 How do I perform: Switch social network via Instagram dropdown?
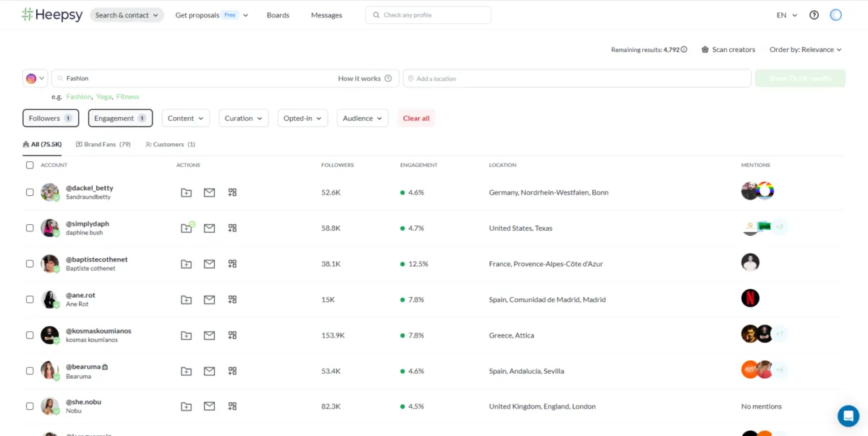coord(35,78)
